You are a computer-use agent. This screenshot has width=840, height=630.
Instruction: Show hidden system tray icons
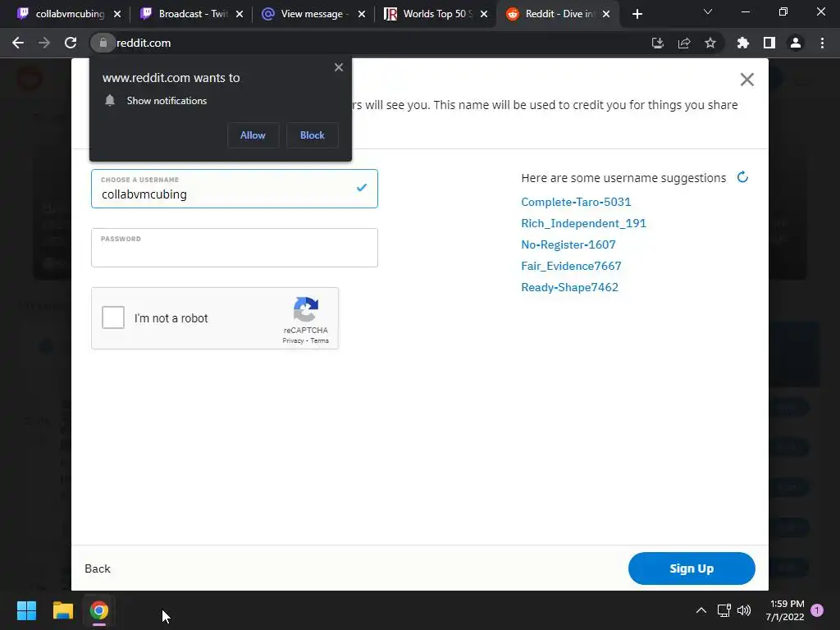701,610
